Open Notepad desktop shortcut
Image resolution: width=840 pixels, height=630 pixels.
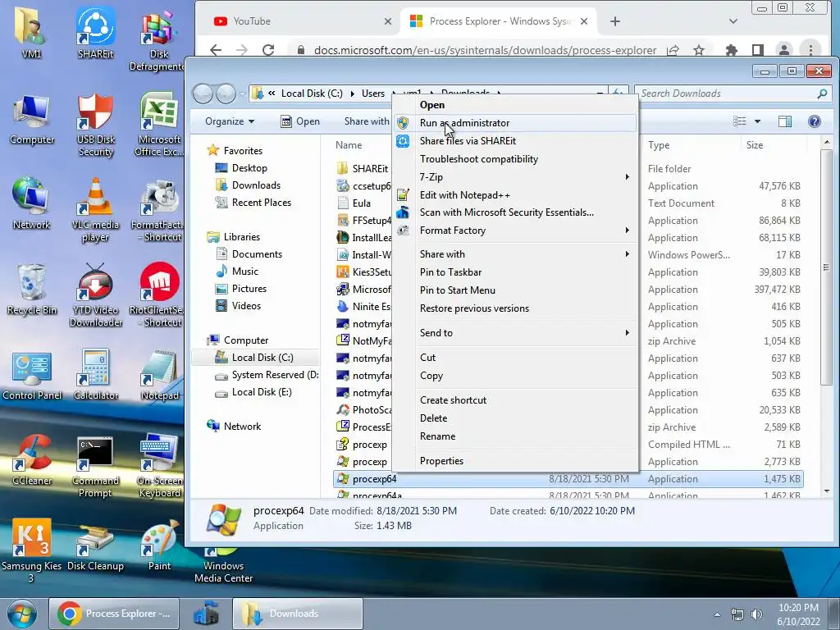(158, 375)
